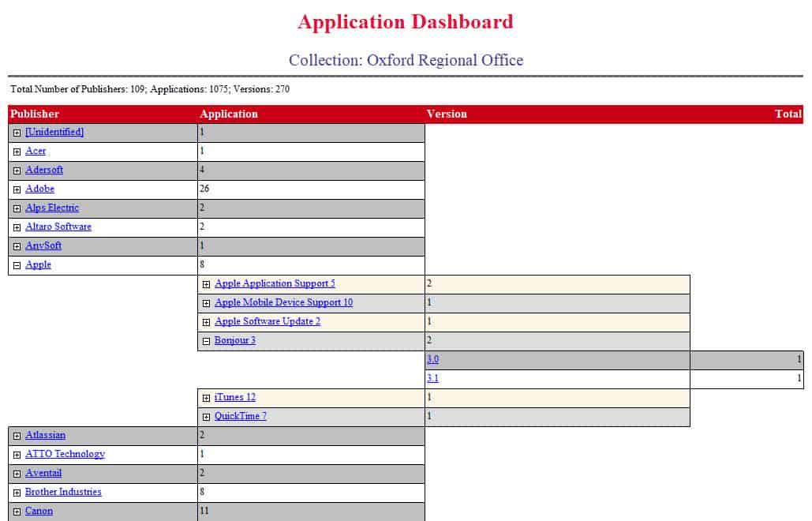Expand the Apple Software Update 2 entry

(x=206, y=321)
